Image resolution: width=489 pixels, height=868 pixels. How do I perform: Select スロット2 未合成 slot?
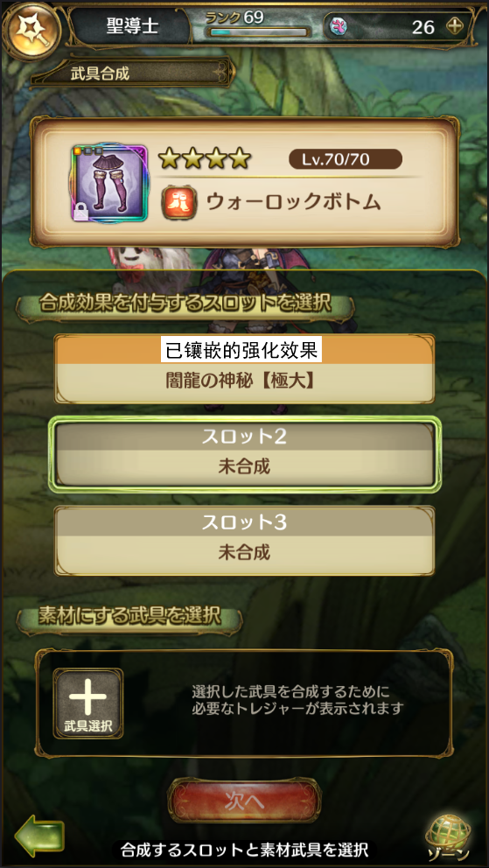244,454
